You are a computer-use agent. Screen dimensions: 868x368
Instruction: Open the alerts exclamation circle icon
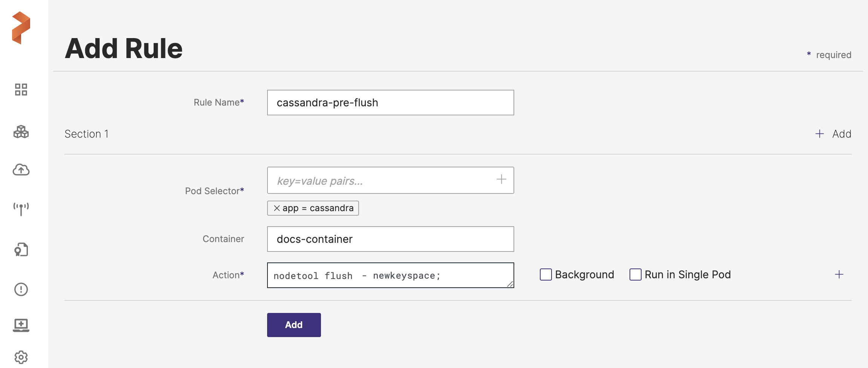21,290
